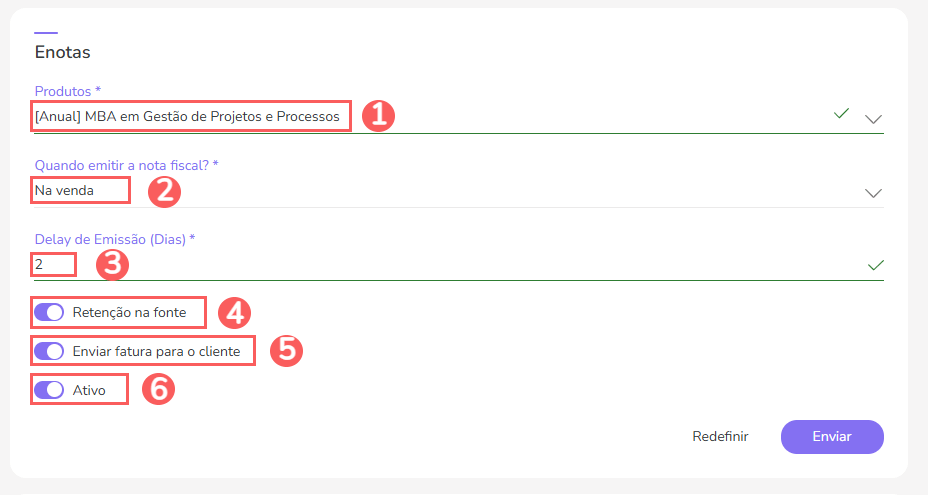The image size is (928, 495).
Task: Focus the Delay de Emissão input field
Action: tap(450, 265)
